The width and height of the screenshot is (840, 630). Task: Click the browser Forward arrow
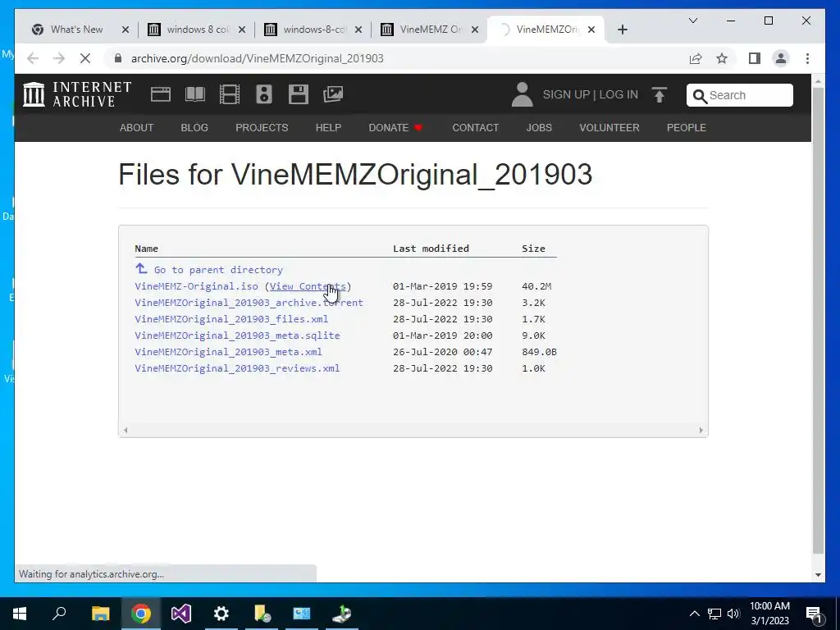tap(59, 58)
